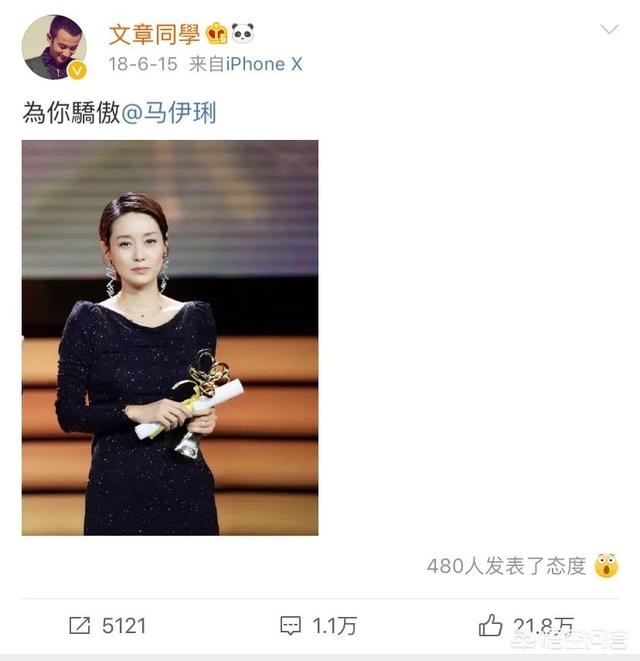
Task: Open the 480人发表了态度 reactions list
Action: pyautogui.click(x=506, y=566)
